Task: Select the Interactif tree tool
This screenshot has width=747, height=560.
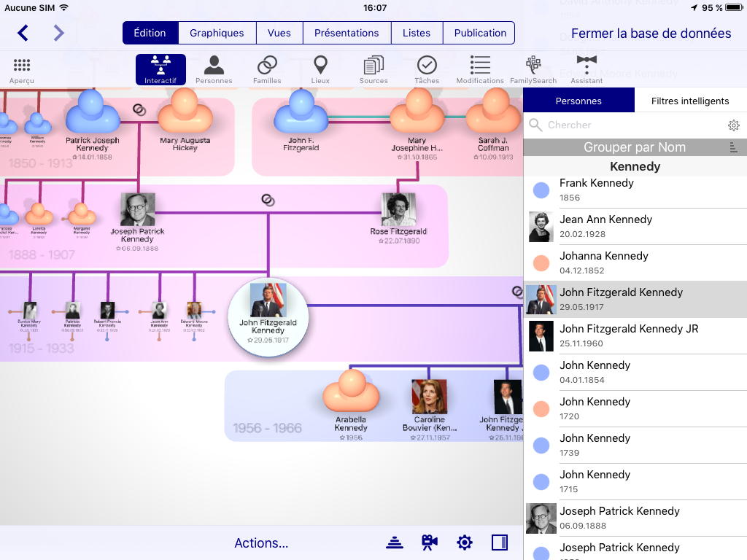Action: click(x=160, y=69)
